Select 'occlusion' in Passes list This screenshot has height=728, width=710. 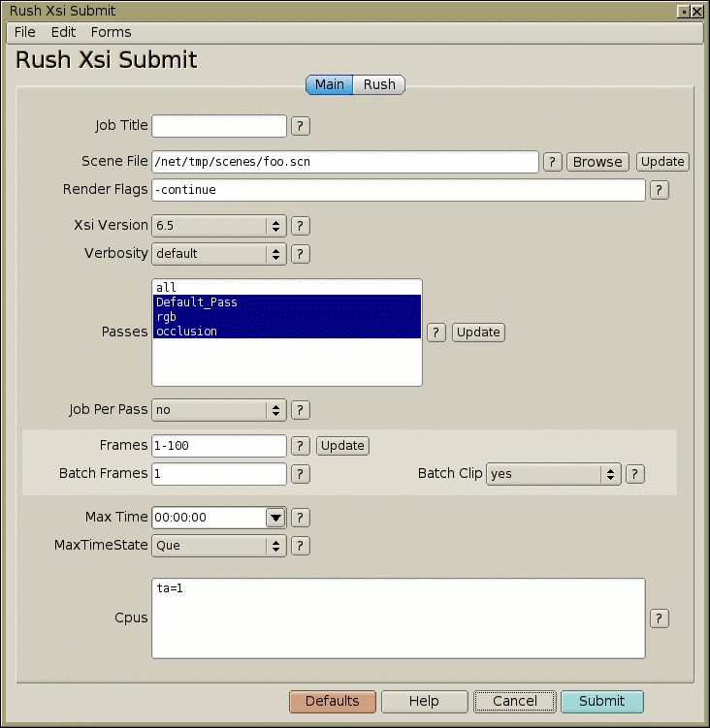point(287,331)
